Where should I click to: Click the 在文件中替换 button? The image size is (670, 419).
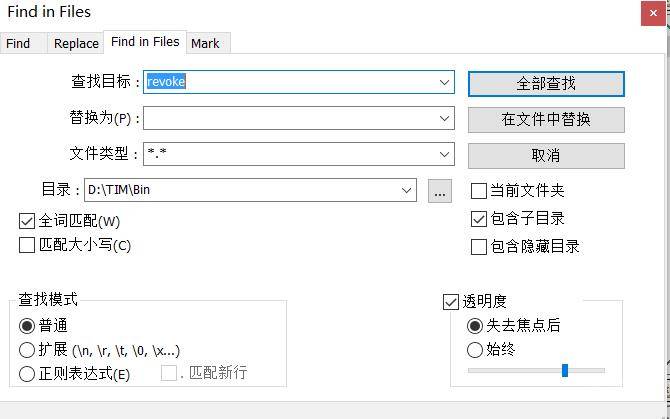[546, 119]
